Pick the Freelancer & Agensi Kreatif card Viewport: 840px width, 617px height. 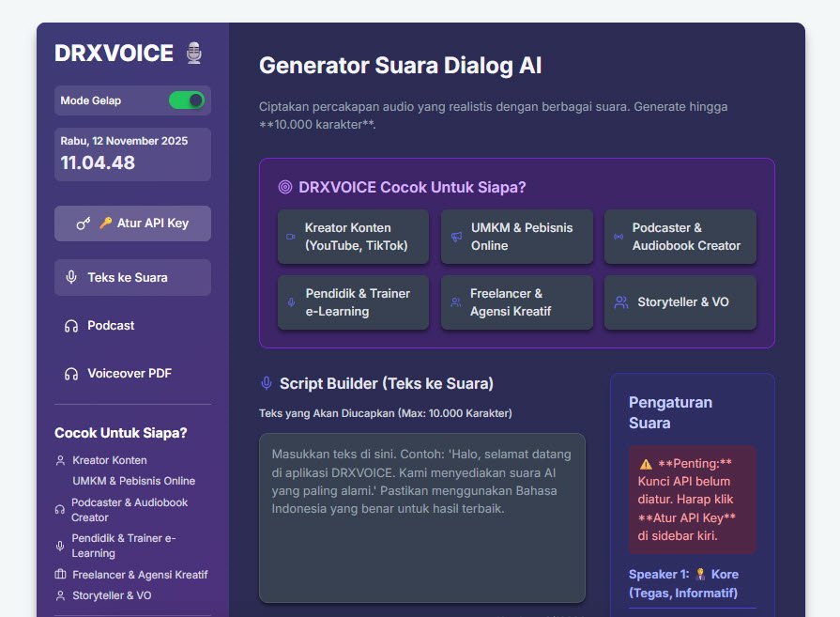pos(517,302)
